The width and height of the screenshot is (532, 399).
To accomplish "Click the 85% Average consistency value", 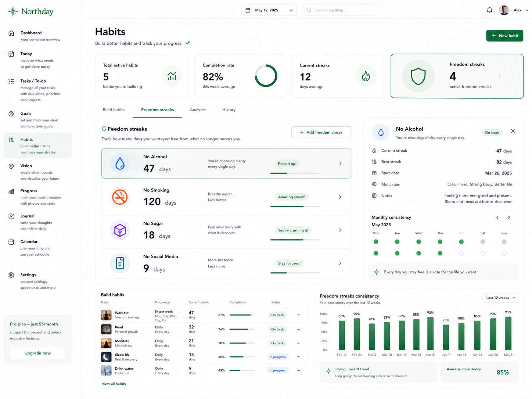I will coord(503,373).
